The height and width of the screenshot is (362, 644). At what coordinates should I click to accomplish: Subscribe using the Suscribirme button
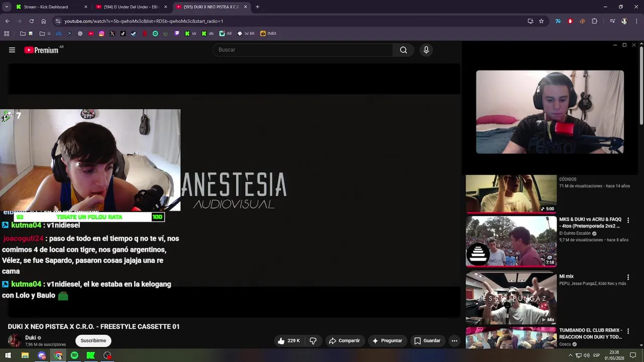[x=94, y=341]
